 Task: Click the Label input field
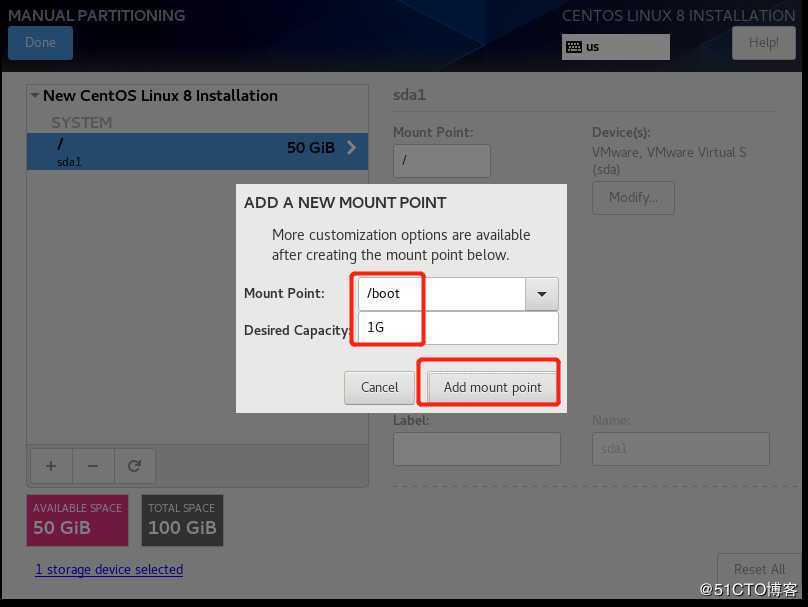pyautogui.click(x=477, y=449)
